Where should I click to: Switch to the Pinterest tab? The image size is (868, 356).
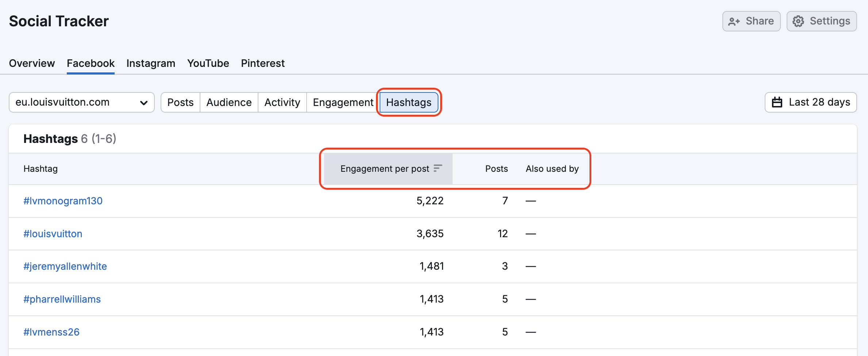click(262, 63)
